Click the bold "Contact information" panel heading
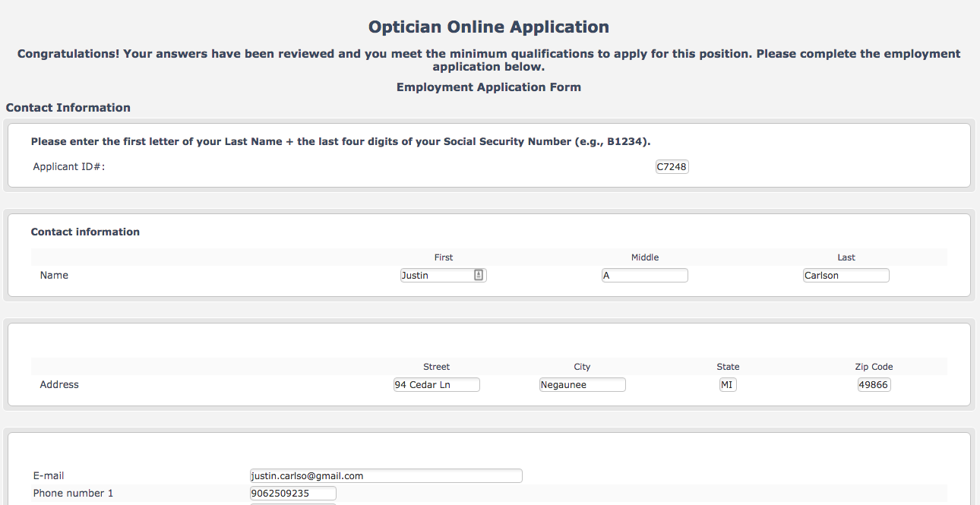 [85, 232]
